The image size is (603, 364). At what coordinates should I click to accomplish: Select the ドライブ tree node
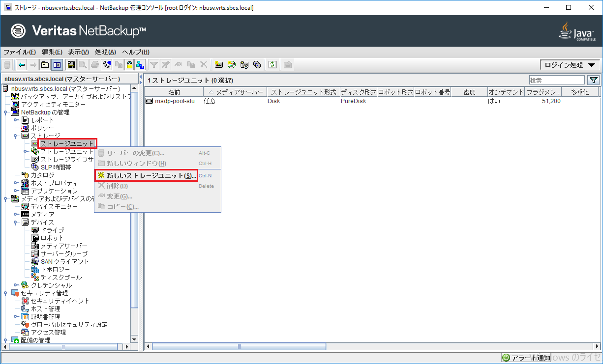52,230
